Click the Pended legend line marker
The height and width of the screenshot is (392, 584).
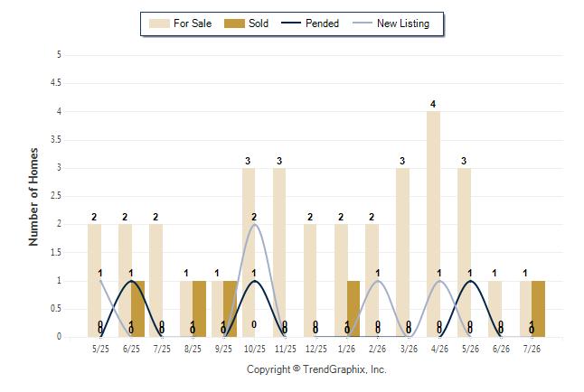click(x=291, y=23)
